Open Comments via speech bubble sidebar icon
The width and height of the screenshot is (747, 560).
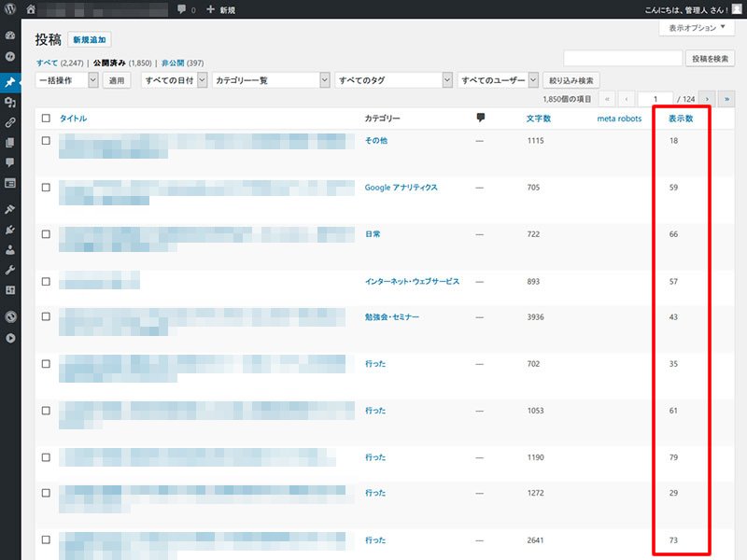pos(10,162)
